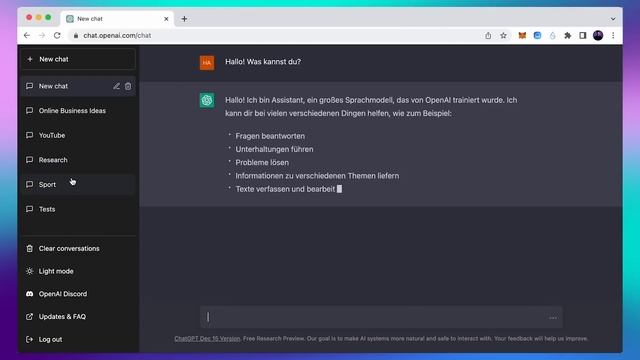The image size is (640, 360).
Task: Click the external-link icon beside Updates & FAQ
Action: tap(29, 317)
